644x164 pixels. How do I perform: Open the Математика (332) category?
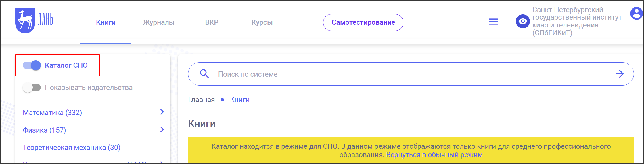52,112
